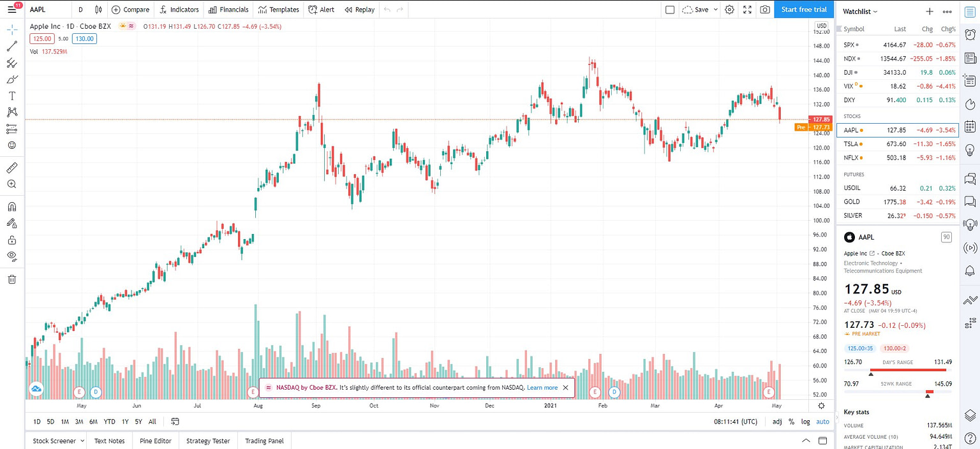Open the Text annotation tool
The width and height of the screenshot is (980, 449).
coord(11,96)
